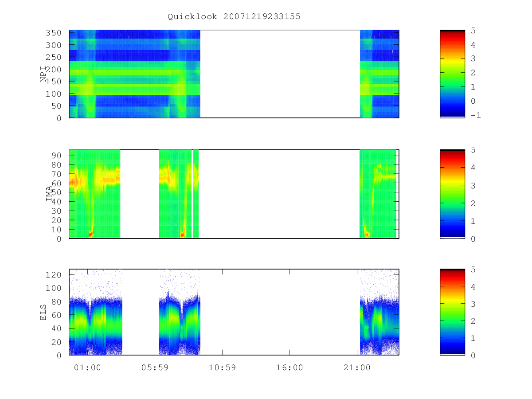Click the NPI y-axis label
This screenshot has height=399, width=532.
pyautogui.click(x=43, y=74)
